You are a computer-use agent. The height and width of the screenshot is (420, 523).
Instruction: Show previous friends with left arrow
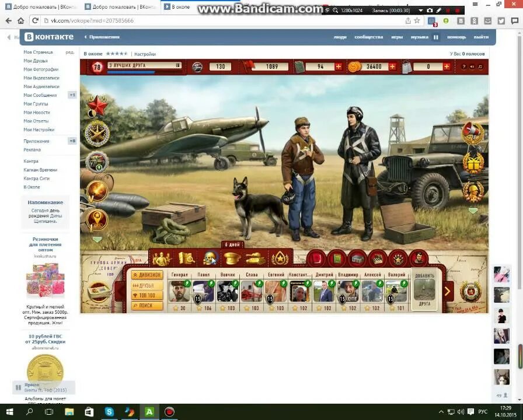point(120,291)
